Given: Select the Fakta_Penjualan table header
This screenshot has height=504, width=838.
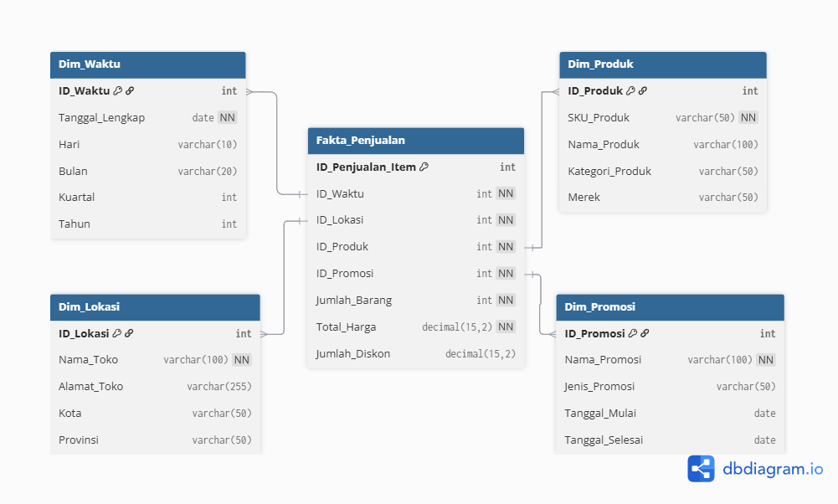Looking at the screenshot, I should pyautogui.click(x=415, y=141).
